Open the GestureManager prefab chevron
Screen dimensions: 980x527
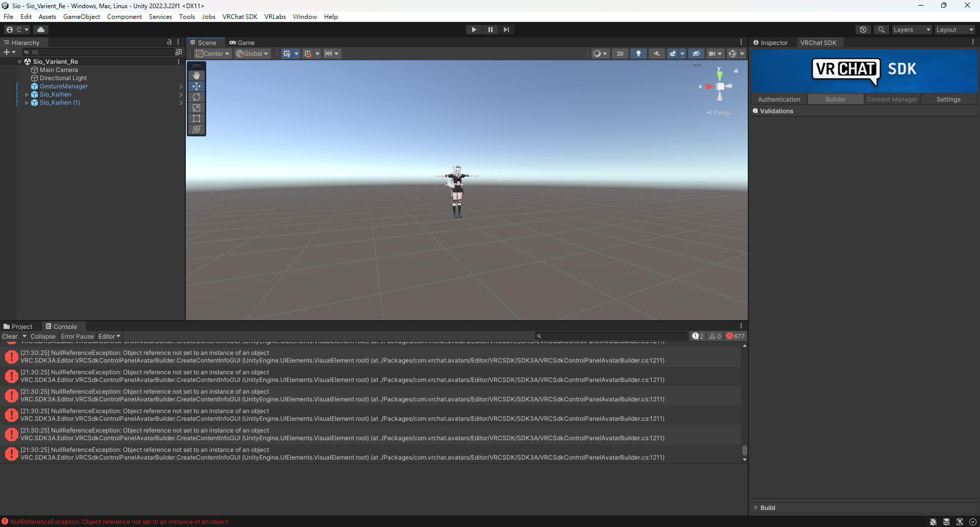(181, 86)
